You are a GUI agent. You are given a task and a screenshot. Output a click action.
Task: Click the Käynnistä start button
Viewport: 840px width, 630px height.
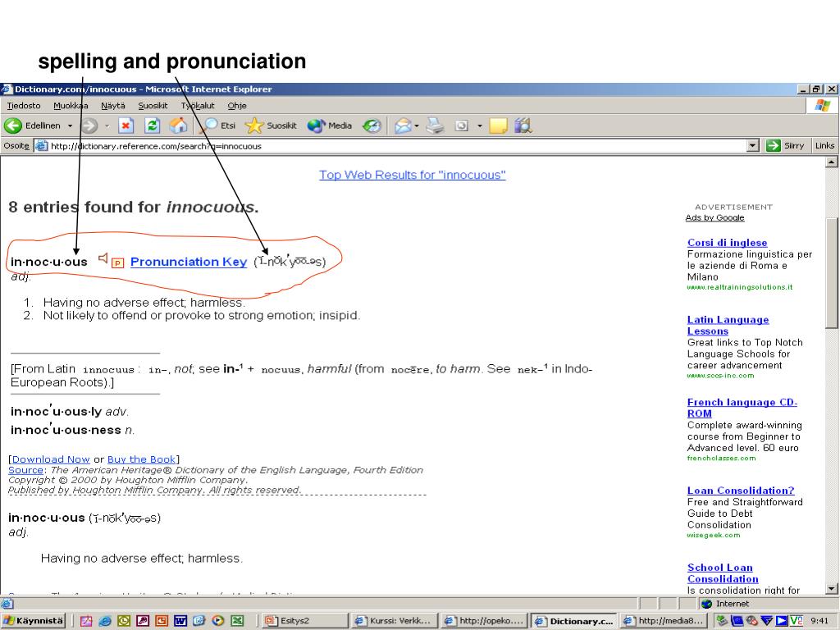coord(34,621)
